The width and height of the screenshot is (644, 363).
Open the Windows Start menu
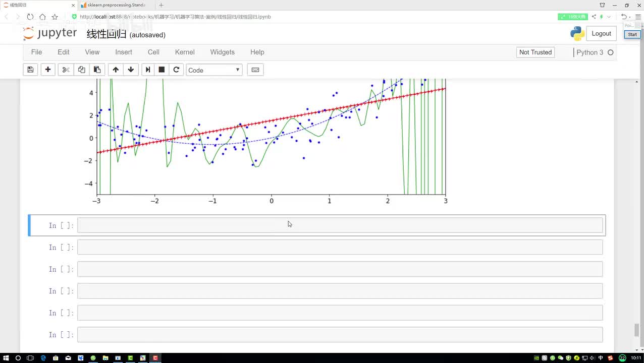[x=6, y=358]
